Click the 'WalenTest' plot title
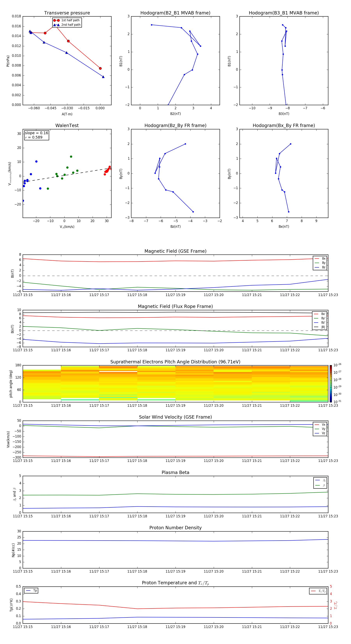351x644 pixels. tap(67, 125)
